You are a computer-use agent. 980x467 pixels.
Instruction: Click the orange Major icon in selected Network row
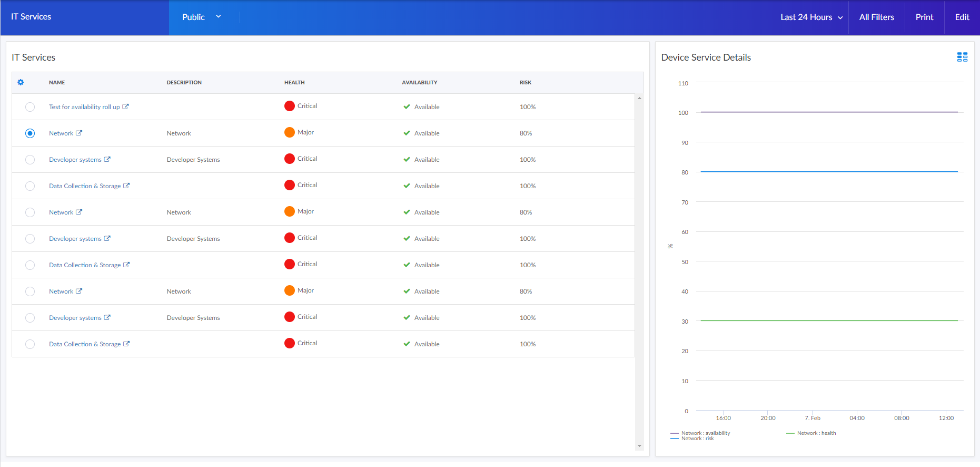coord(290,132)
